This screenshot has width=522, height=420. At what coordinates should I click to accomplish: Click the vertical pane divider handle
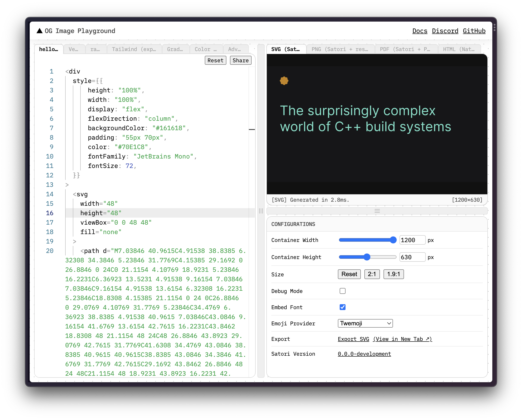tap(261, 211)
